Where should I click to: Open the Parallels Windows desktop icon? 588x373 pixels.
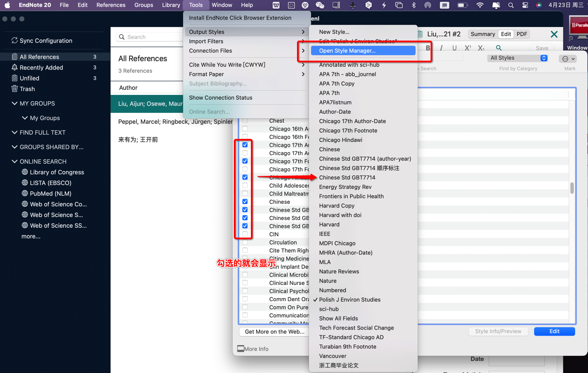[x=579, y=28]
